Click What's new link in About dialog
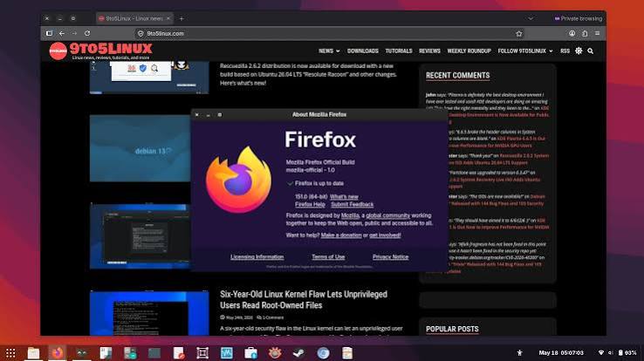 [344, 197]
